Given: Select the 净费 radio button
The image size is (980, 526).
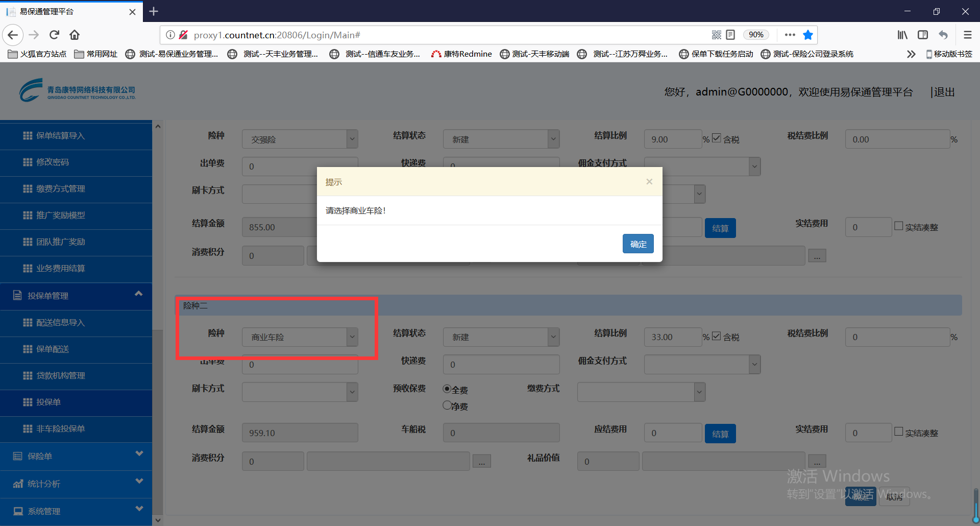Looking at the screenshot, I should click(x=447, y=405).
